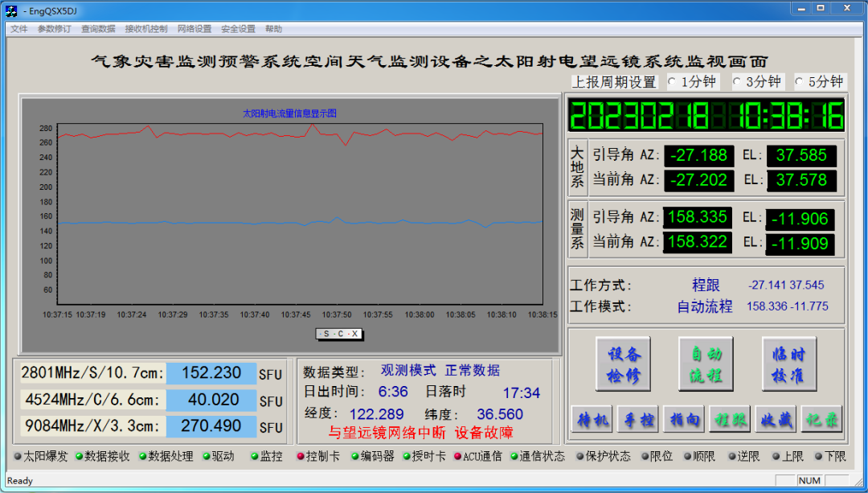Viewport: 868px width, 493px height.
Task: Click the red 控制卡 indicator light
Action: pyautogui.click(x=301, y=457)
